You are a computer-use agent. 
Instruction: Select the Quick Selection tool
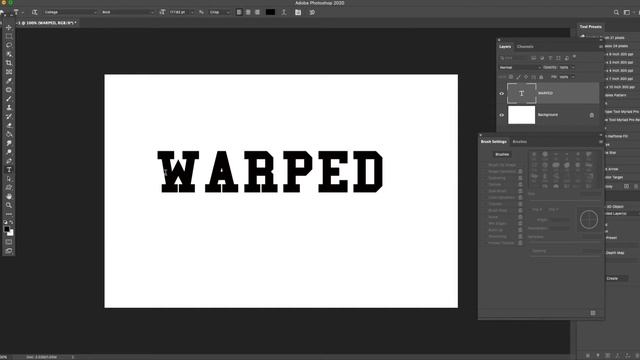(x=9, y=54)
